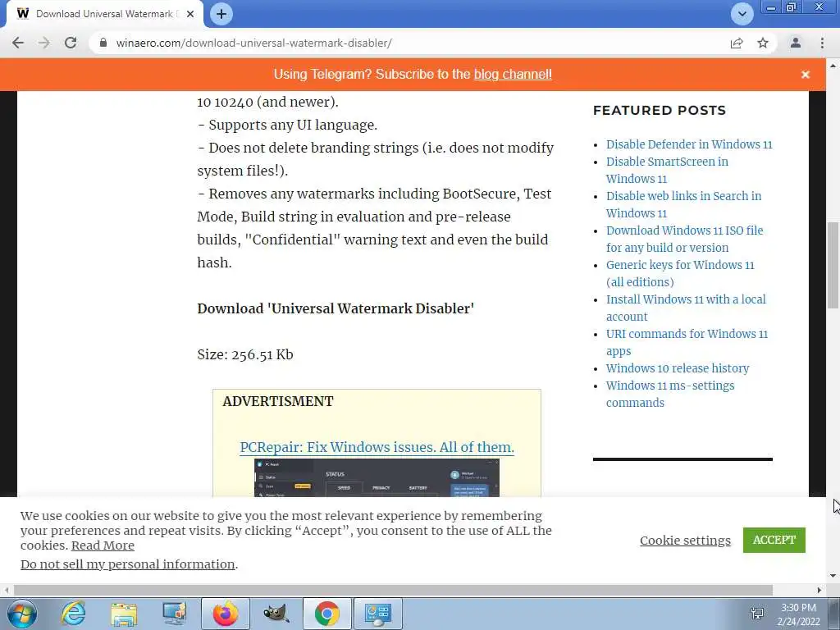Click the lock icon in address bar
This screenshot has height=630, width=840.
pos(103,43)
